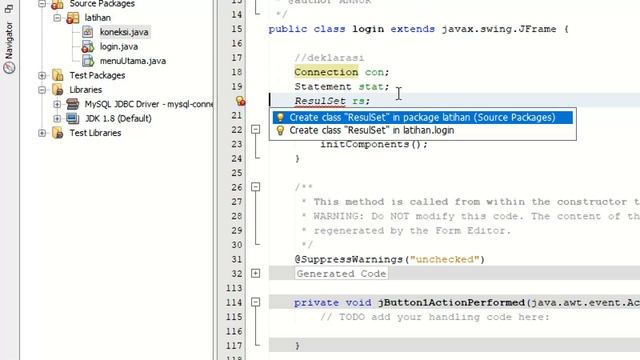Click MySQL JDBC Driver jar icon
The height and width of the screenshot is (360, 640).
coord(73,104)
